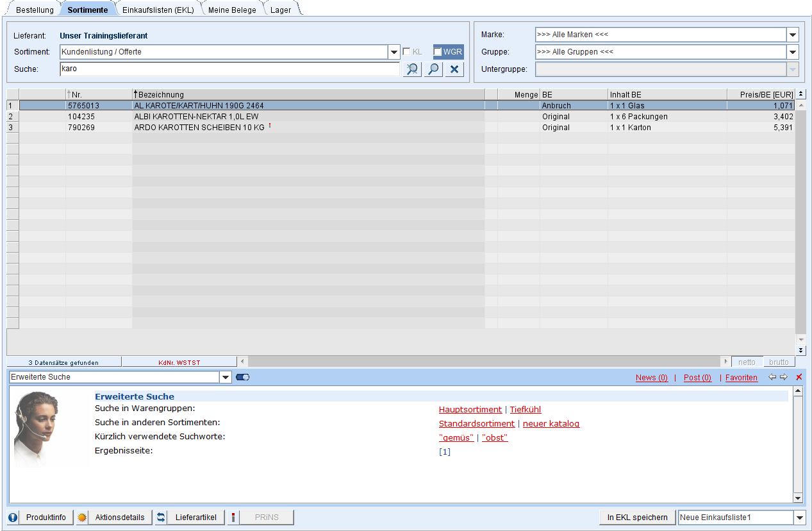
Task: Open the Neue Einkaufsliste1 dropdown
Action: click(x=799, y=518)
